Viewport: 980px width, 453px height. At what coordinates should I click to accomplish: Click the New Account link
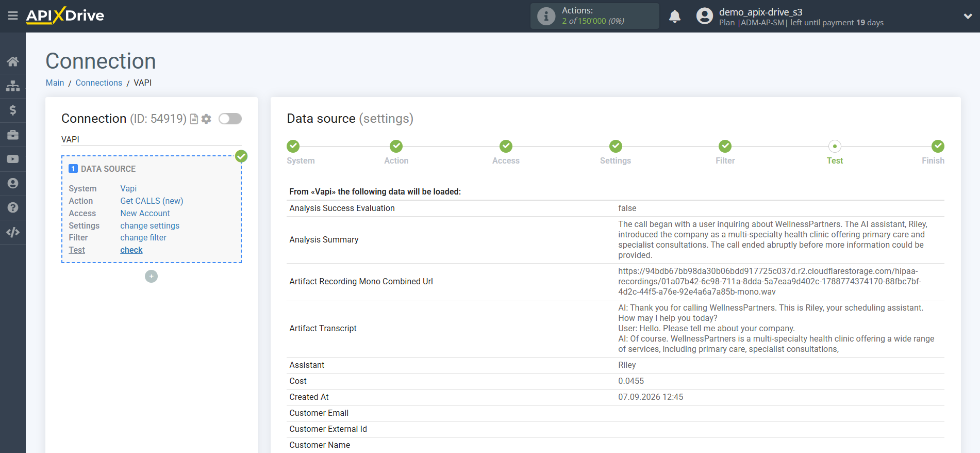coord(145,213)
